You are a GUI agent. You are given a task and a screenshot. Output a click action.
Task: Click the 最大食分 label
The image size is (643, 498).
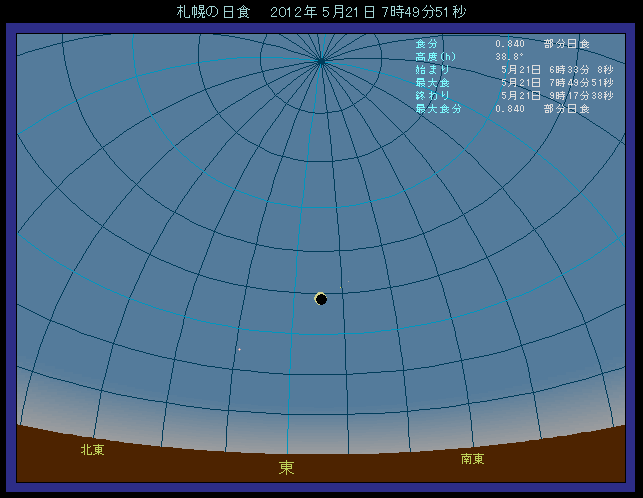pyautogui.click(x=438, y=108)
